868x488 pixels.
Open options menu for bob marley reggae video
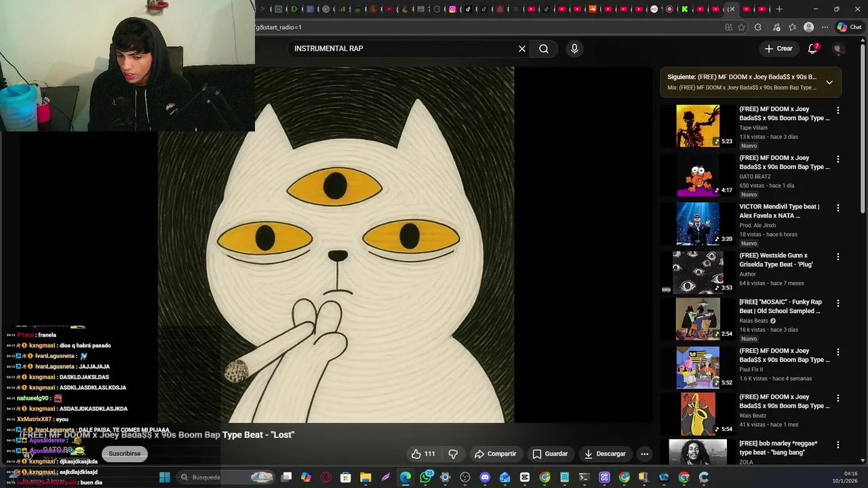click(x=838, y=444)
